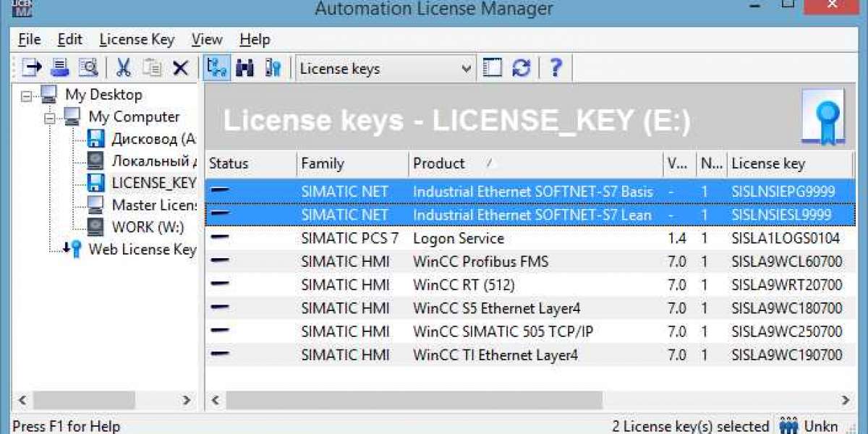
Task: Click the Transfer license key arrow icon
Action: point(30,67)
